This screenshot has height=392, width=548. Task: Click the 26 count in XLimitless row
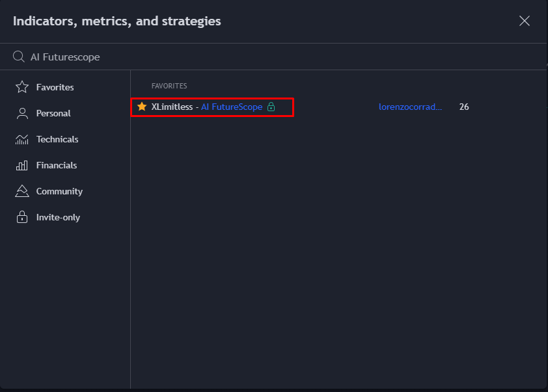(464, 107)
